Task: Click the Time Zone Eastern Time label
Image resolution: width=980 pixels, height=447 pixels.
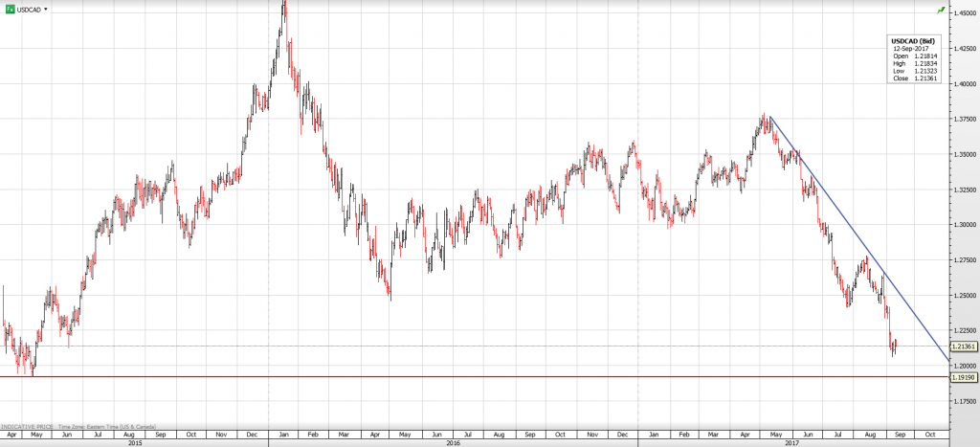Action: click(x=105, y=424)
